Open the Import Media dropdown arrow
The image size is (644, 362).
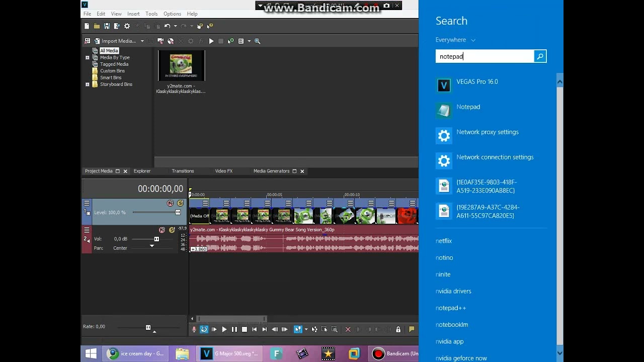(142, 41)
